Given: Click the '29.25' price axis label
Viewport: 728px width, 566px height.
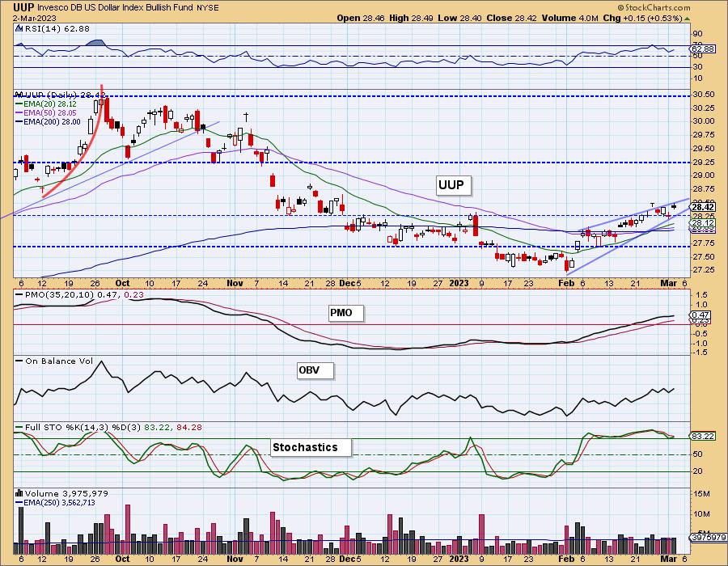Looking at the screenshot, I should (x=704, y=163).
